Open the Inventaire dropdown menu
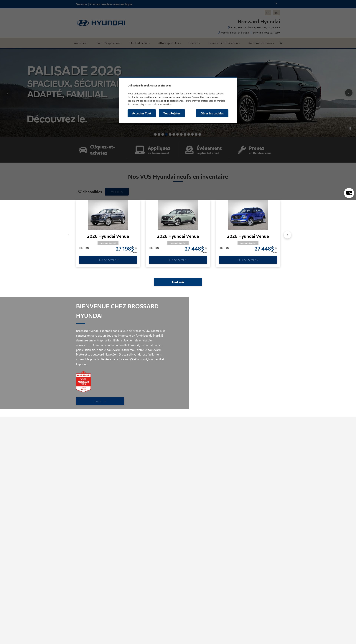The image size is (356, 644). [x=81, y=43]
